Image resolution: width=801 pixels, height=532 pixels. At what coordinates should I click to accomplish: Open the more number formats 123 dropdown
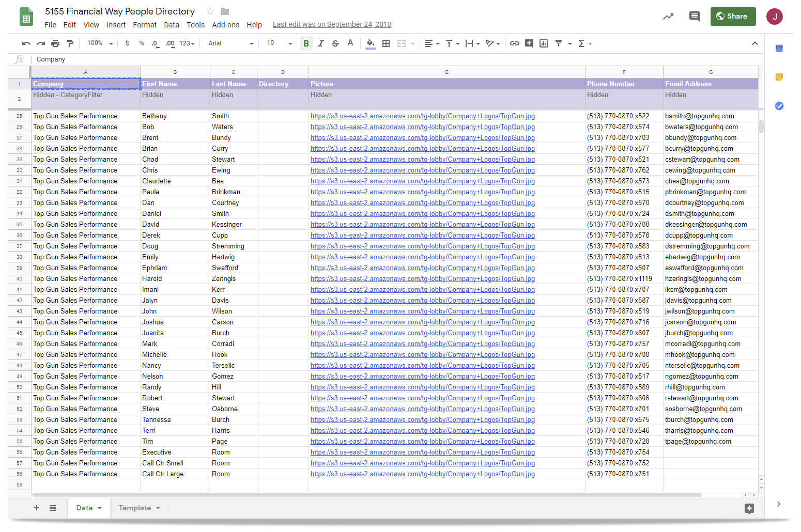187,44
